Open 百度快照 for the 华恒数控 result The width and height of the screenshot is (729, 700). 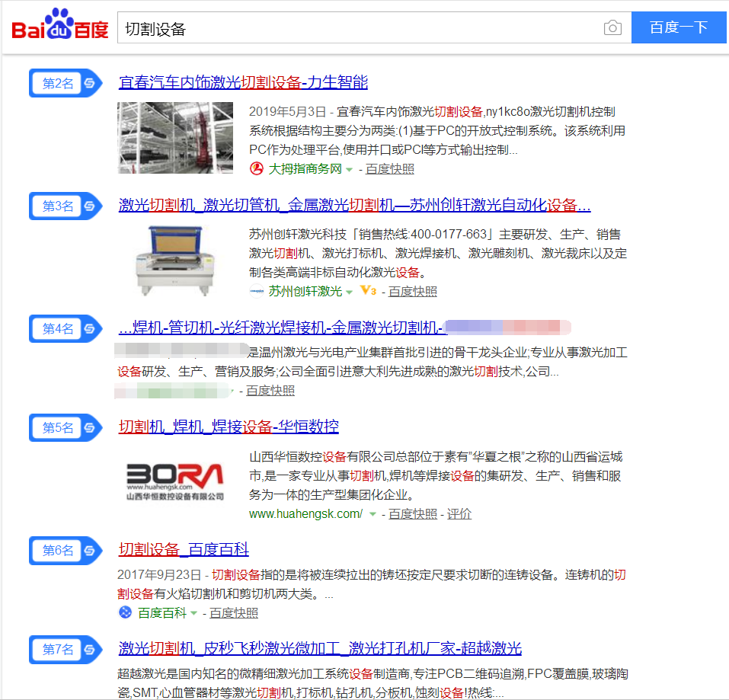click(x=413, y=513)
